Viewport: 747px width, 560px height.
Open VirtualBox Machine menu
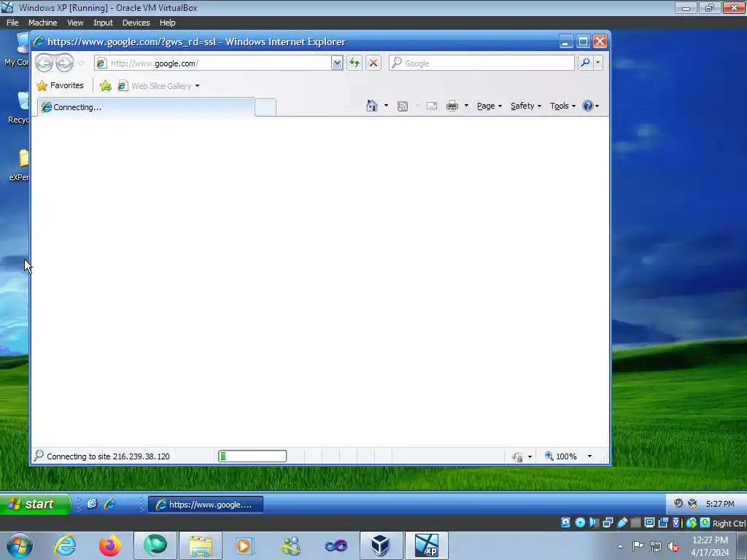point(42,23)
